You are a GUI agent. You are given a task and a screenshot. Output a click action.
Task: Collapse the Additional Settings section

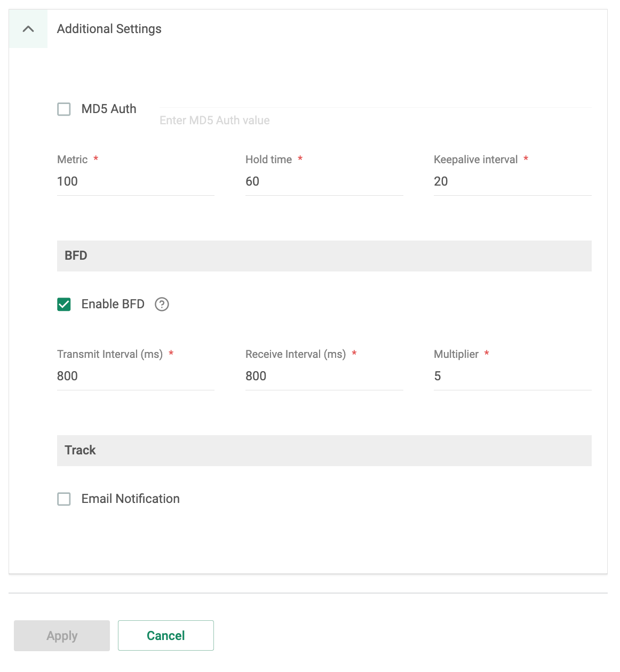[28, 29]
